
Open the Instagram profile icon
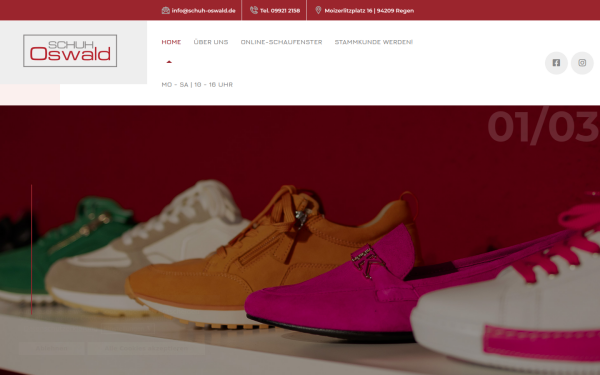click(582, 63)
